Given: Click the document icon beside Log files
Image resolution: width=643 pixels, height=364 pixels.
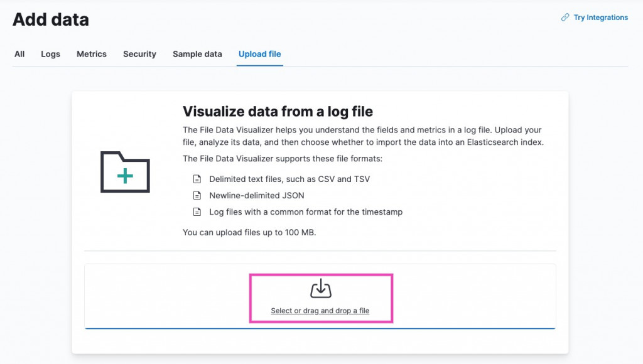Looking at the screenshot, I should [197, 212].
